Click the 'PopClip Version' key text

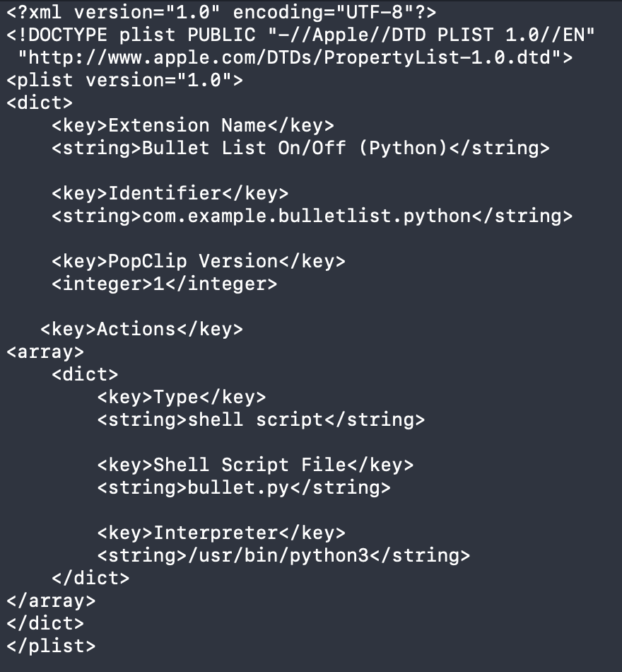pos(193,261)
